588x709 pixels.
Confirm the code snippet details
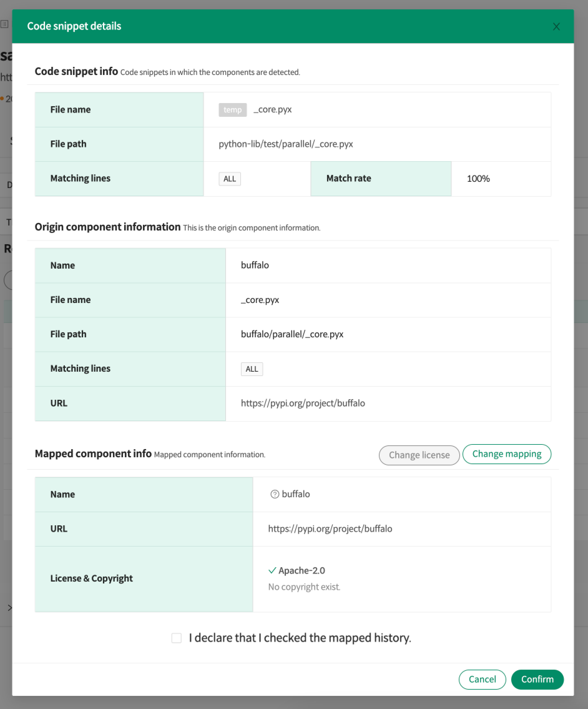click(x=537, y=679)
